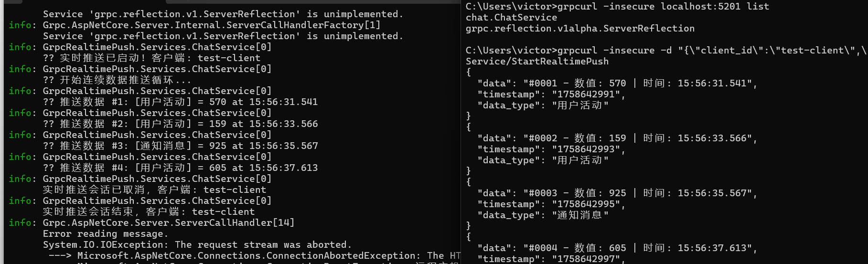Click the 实时推送已启动 test-client log line
868x264 pixels.
(151, 58)
